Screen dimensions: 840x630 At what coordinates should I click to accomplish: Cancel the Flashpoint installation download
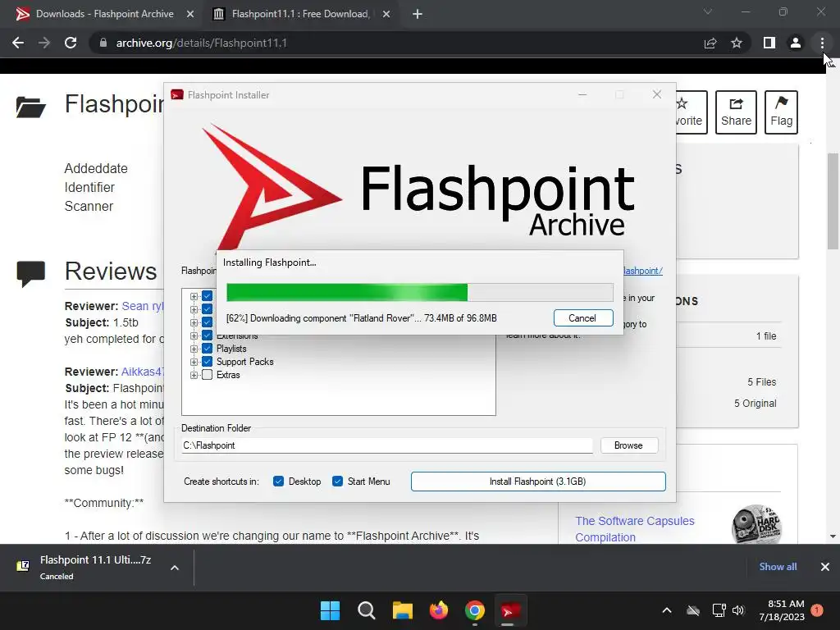click(x=583, y=318)
